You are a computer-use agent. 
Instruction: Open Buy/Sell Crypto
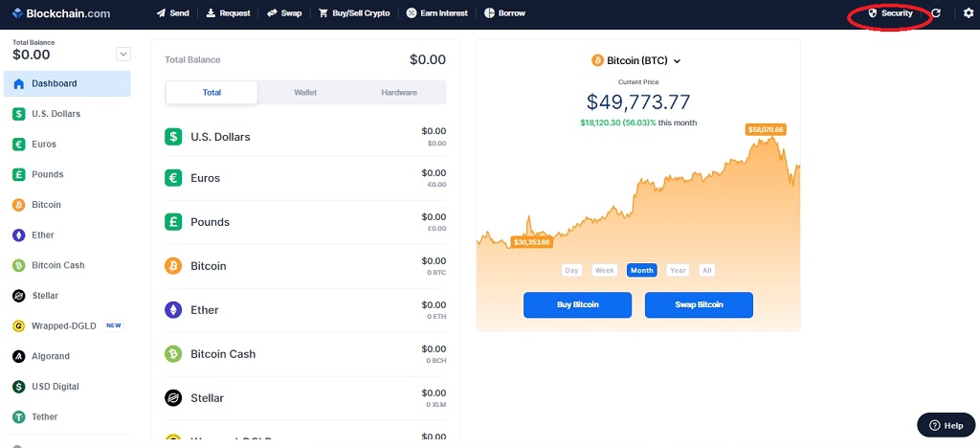tap(354, 13)
